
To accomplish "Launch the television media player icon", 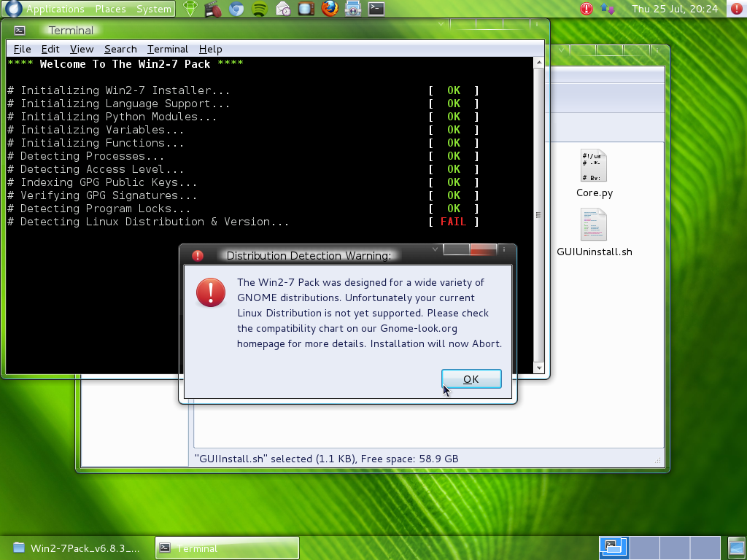I will coord(306,9).
